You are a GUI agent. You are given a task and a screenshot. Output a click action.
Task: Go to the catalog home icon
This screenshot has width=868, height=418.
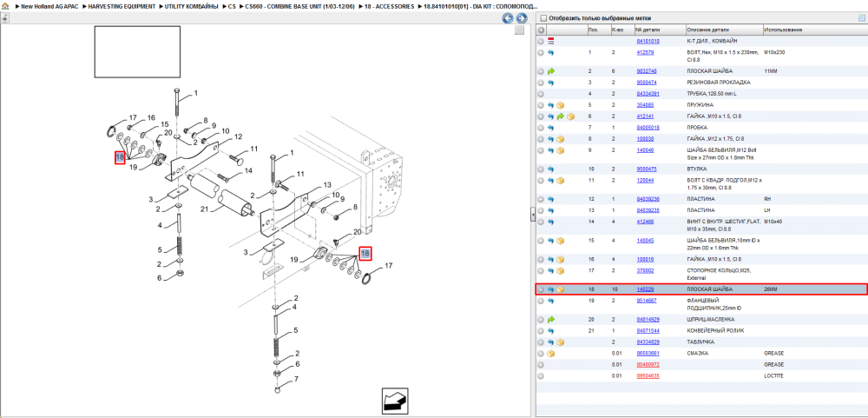(x=4, y=6)
